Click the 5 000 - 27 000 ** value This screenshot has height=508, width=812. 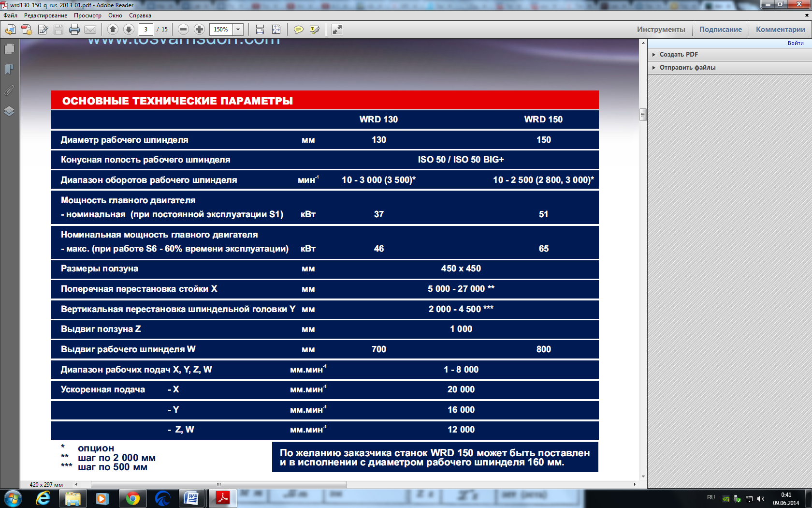pos(461,289)
